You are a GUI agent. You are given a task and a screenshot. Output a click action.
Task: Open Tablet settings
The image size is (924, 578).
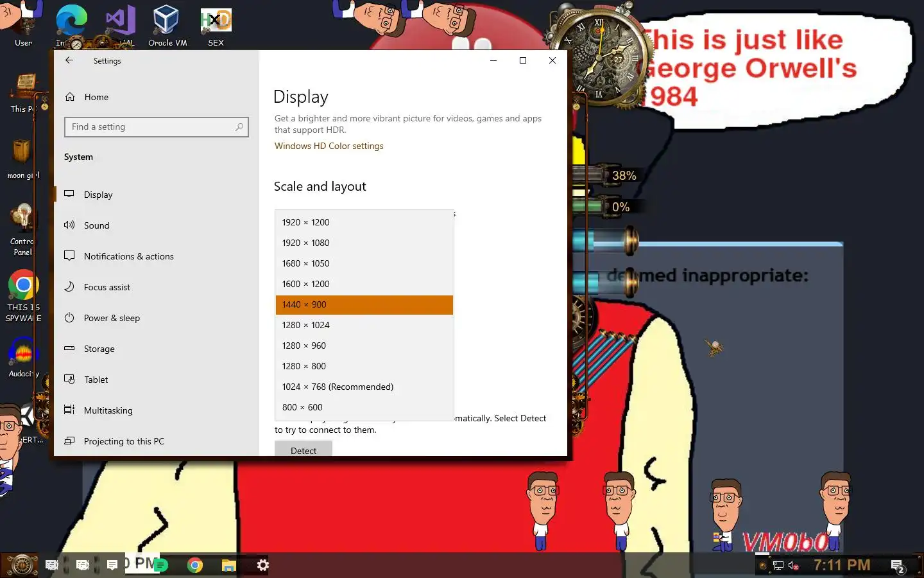coord(157,380)
